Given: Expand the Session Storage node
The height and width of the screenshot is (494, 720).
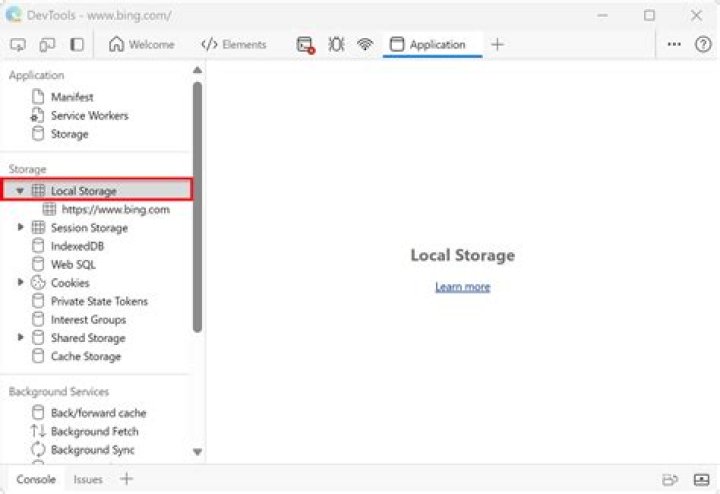Looking at the screenshot, I should coord(21,228).
